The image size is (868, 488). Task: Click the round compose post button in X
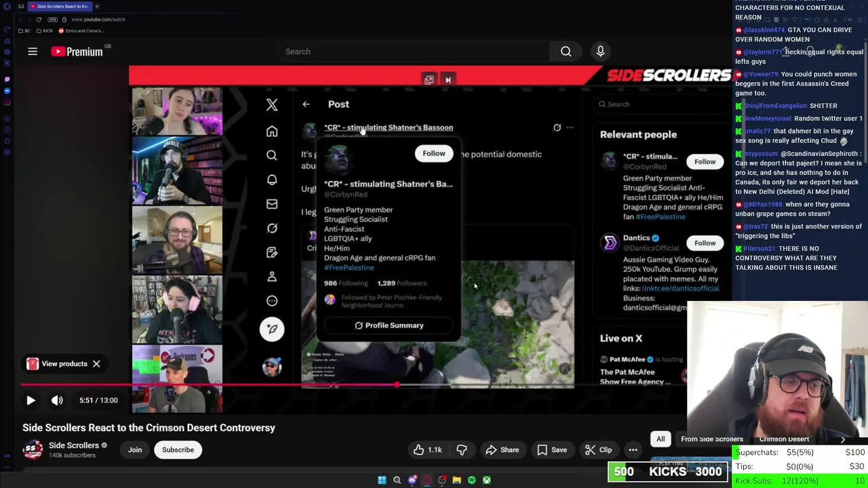[272, 329]
